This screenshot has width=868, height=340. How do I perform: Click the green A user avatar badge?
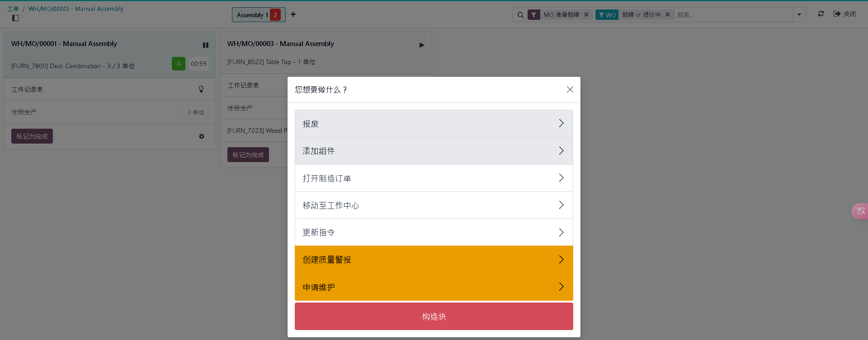(x=179, y=64)
